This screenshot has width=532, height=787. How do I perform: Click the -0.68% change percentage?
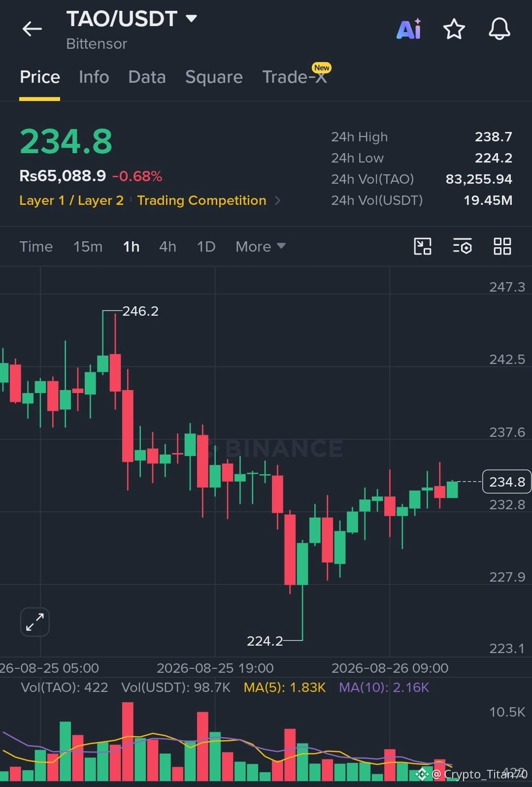pyautogui.click(x=137, y=176)
